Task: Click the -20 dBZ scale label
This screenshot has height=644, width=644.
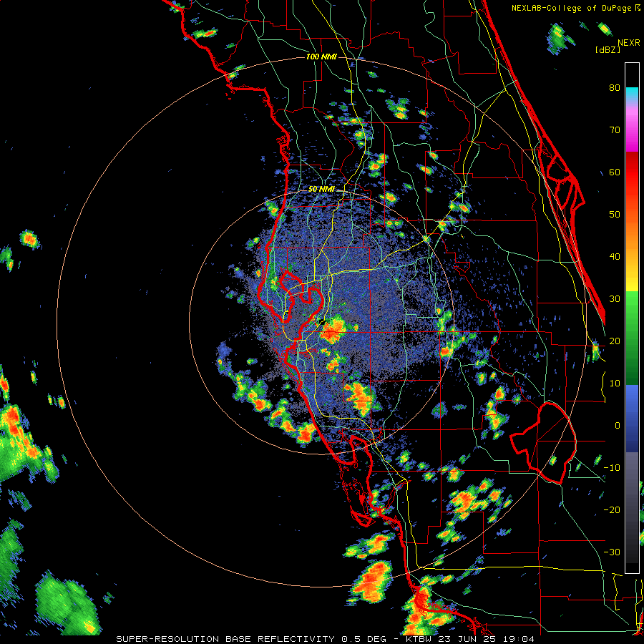Action: [612, 510]
